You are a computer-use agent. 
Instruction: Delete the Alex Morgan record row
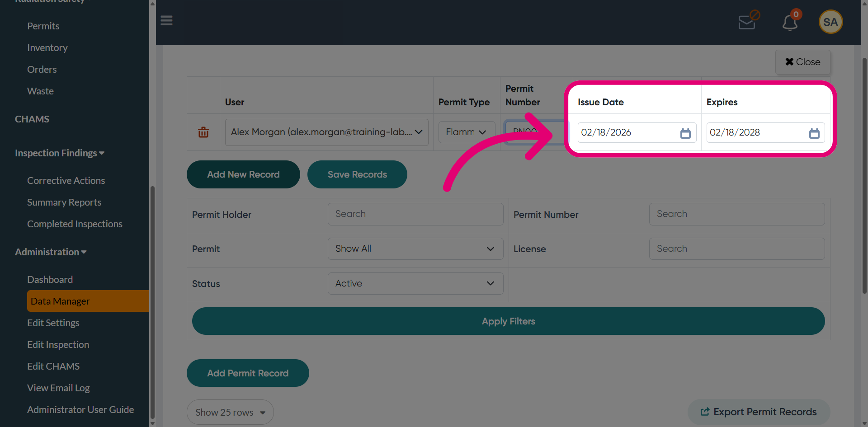tap(203, 132)
